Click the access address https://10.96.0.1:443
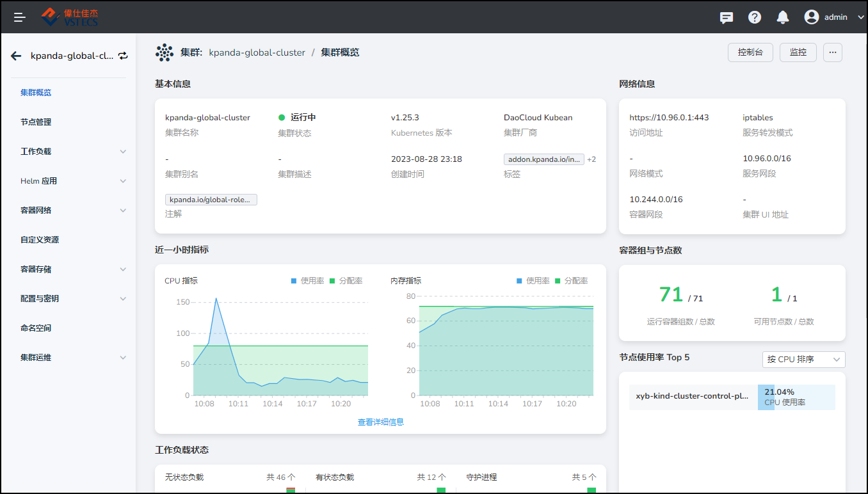868x494 pixels. point(669,118)
